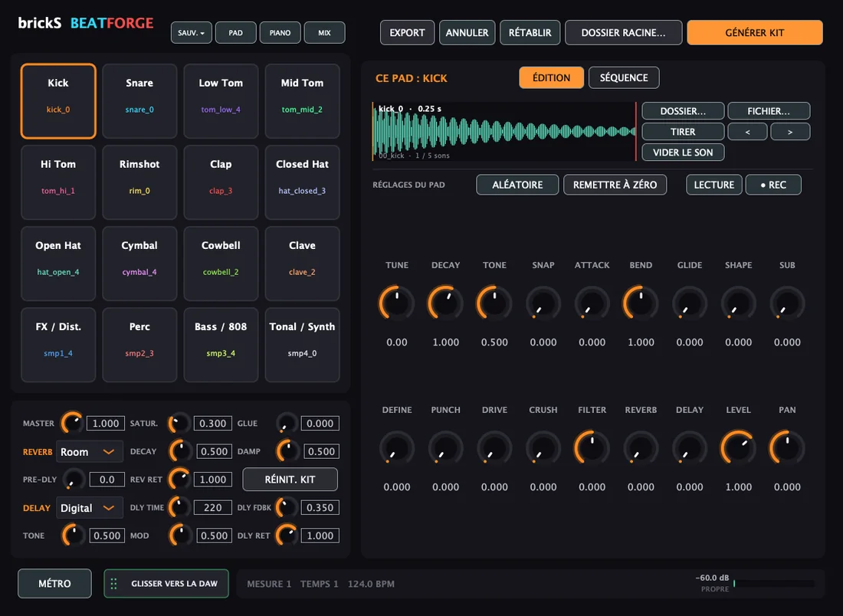Select the Cymbal pad

click(139, 264)
